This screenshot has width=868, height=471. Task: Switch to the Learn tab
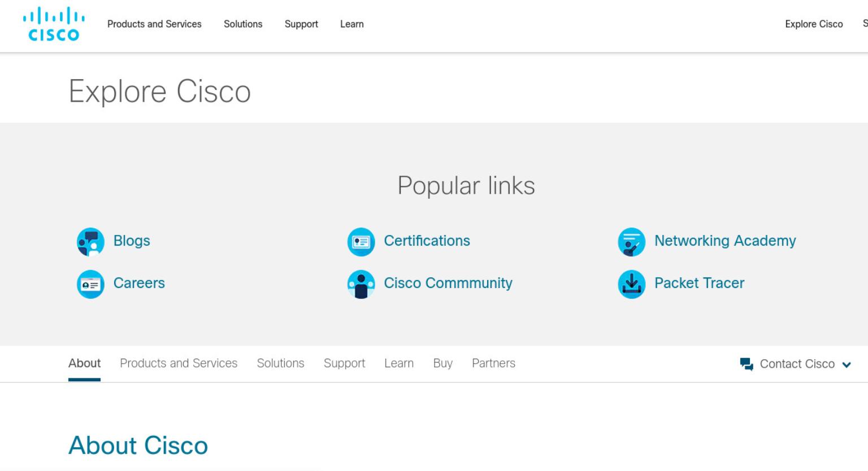coord(399,363)
